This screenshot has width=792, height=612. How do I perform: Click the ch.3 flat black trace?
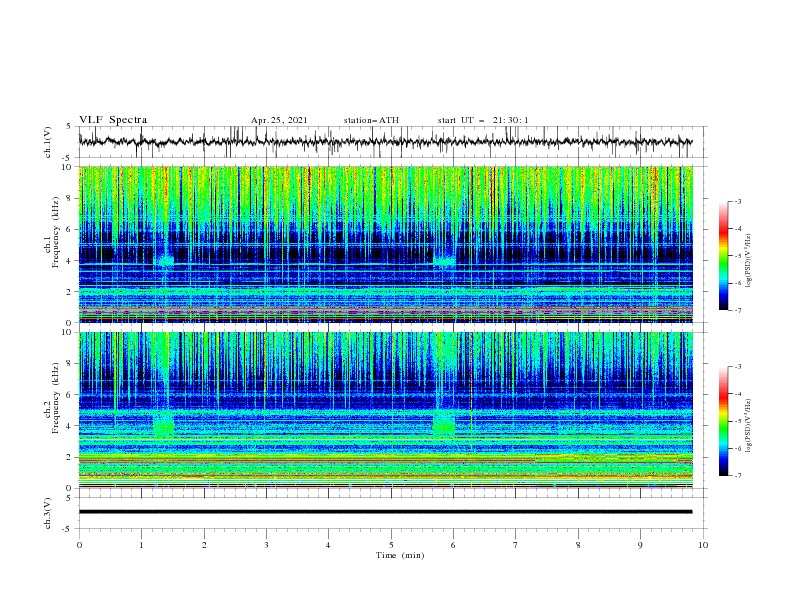click(x=385, y=512)
